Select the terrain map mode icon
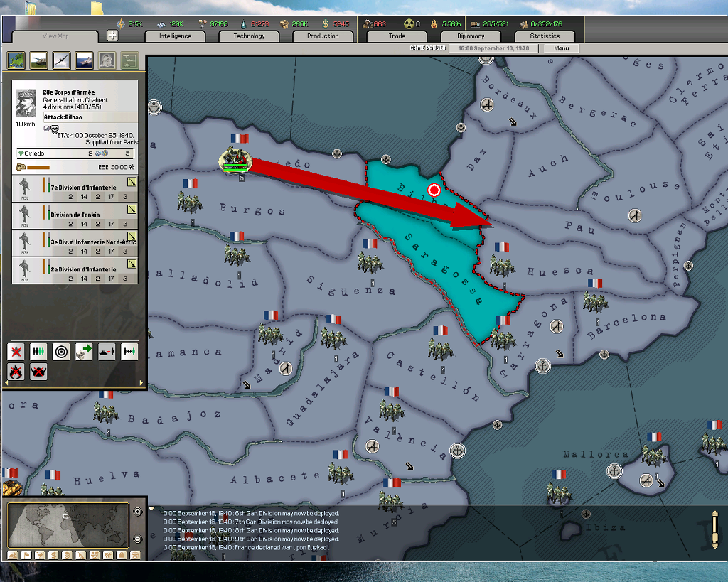 point(13,555)
